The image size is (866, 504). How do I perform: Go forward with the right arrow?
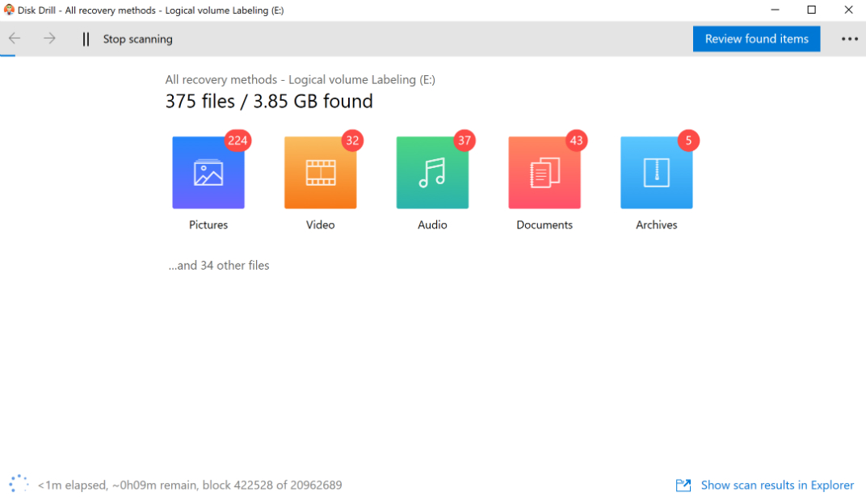point(50,39)
